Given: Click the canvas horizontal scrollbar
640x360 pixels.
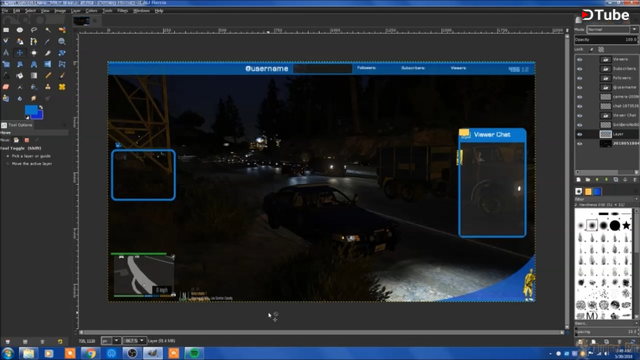Looking at the screenshot, I should (322, 333).
